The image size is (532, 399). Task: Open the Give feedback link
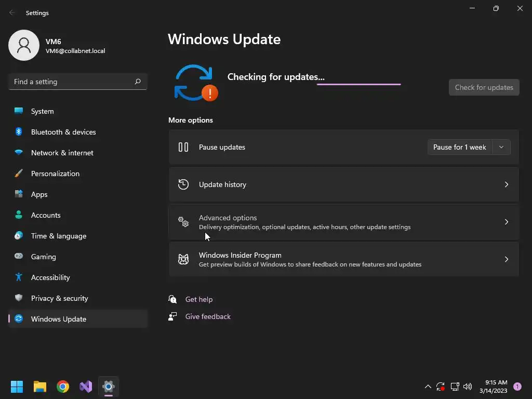coord(208,316)
